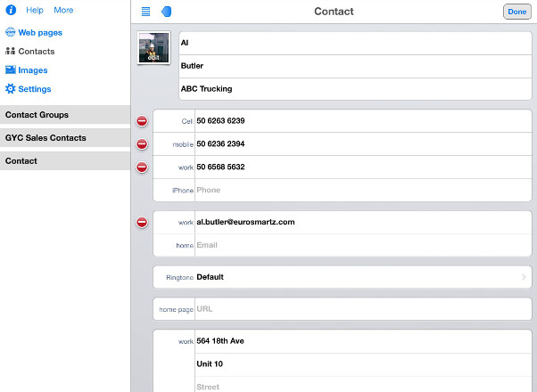Screen dimensions: 537x392
Task: Click the al.butler@eurosmartz.com email field
Action: point(363,223)
